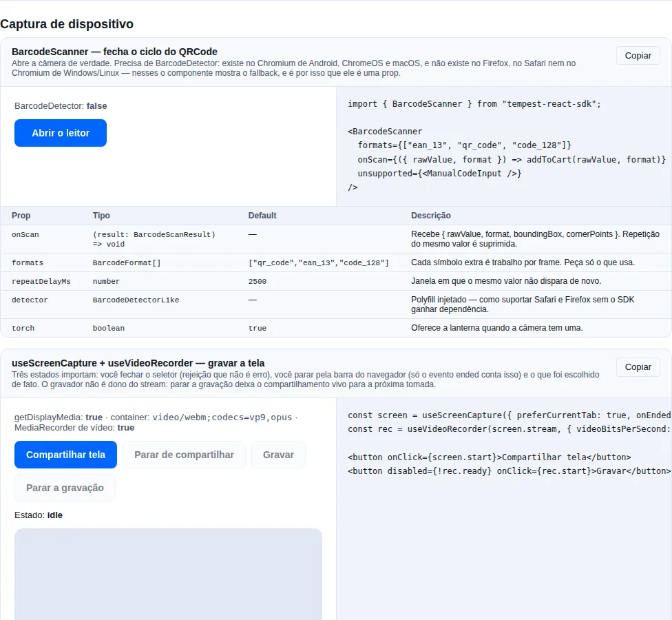The height and width of the screenshot is (620, 672).
Task: Select the formats prop cell
Action: 28,263
